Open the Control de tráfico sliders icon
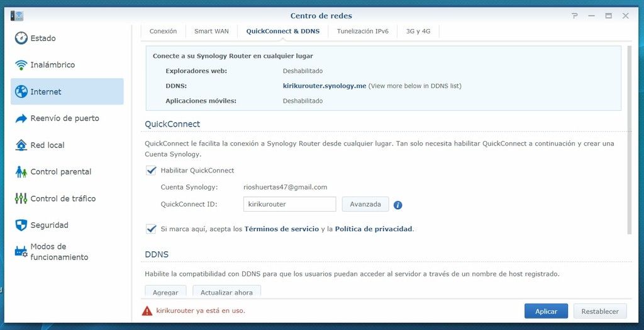 [x=21, y=198]
